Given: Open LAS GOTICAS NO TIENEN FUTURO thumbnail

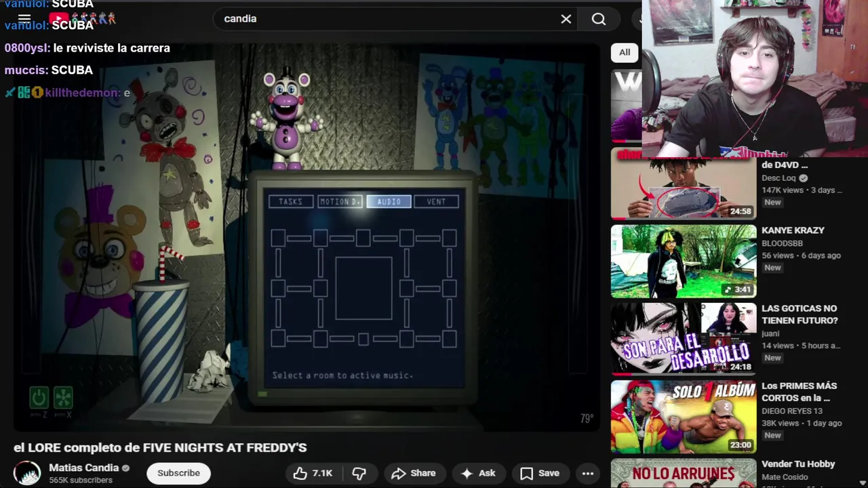Looking at the screenshot, I should pos(684,338).
